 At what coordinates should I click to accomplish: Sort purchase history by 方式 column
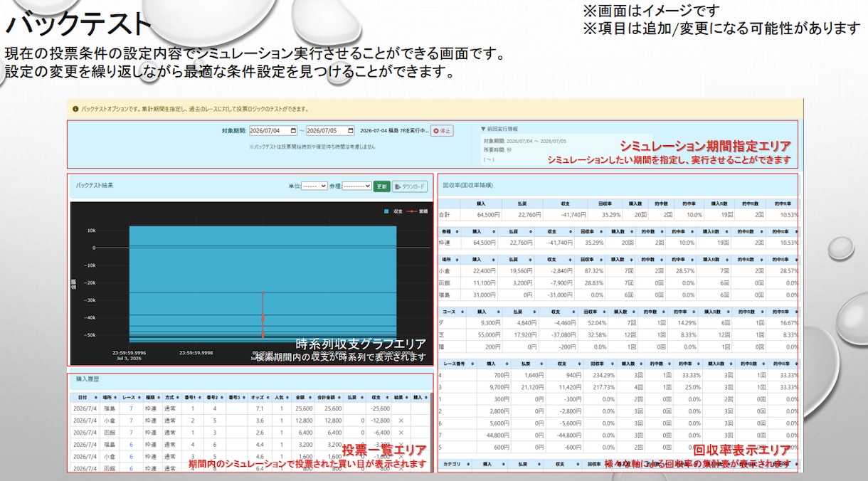(171, 397)
